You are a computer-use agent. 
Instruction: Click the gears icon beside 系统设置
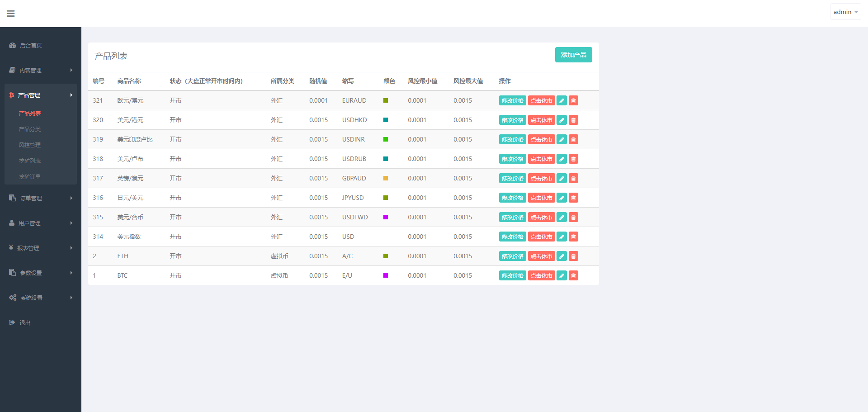tap(13, 298)
